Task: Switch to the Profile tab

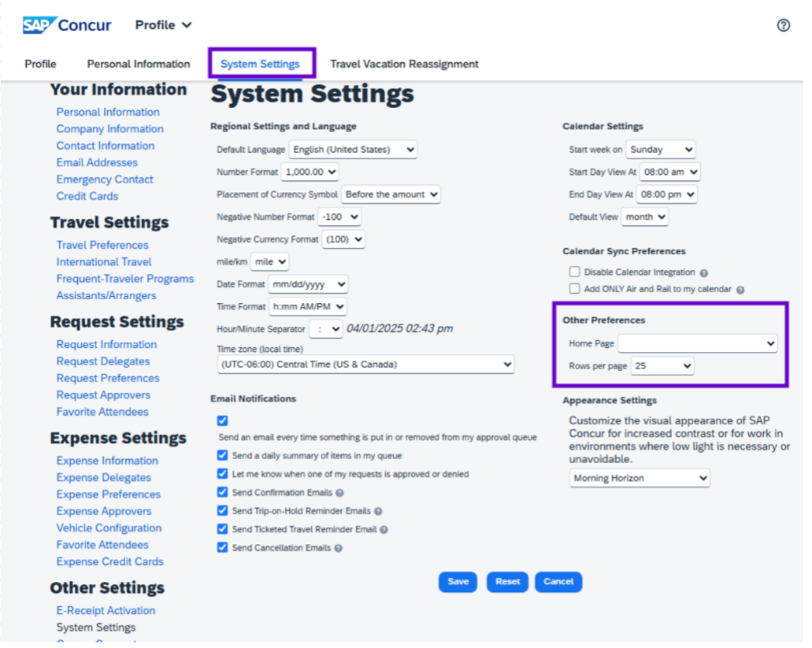Action: pyautogui.click(x=40, y=64)
